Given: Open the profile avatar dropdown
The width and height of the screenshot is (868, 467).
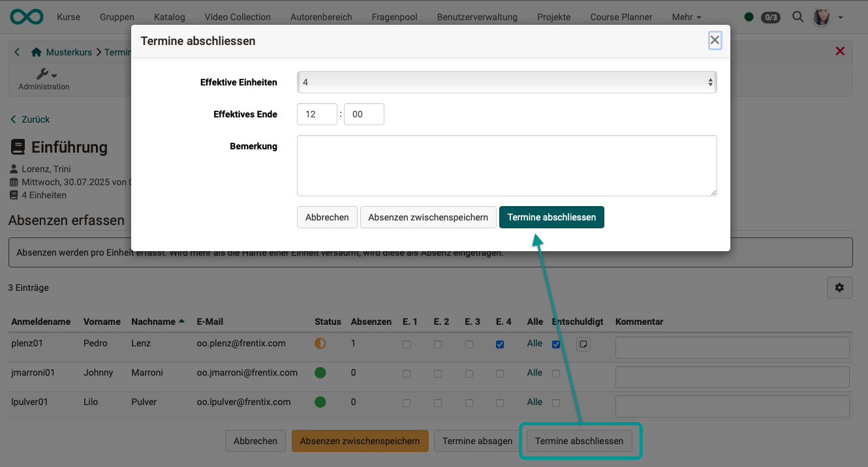Looking at the screenshot, I should point(821,17).
